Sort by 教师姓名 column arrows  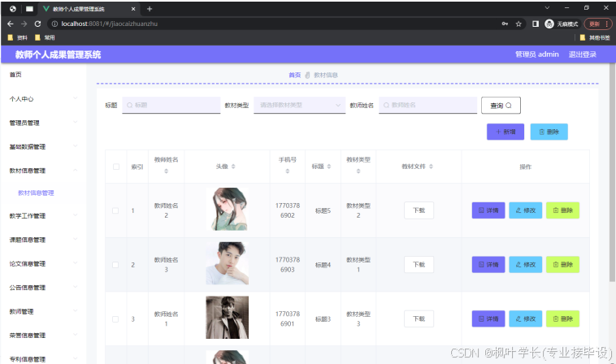coord(166,171)
